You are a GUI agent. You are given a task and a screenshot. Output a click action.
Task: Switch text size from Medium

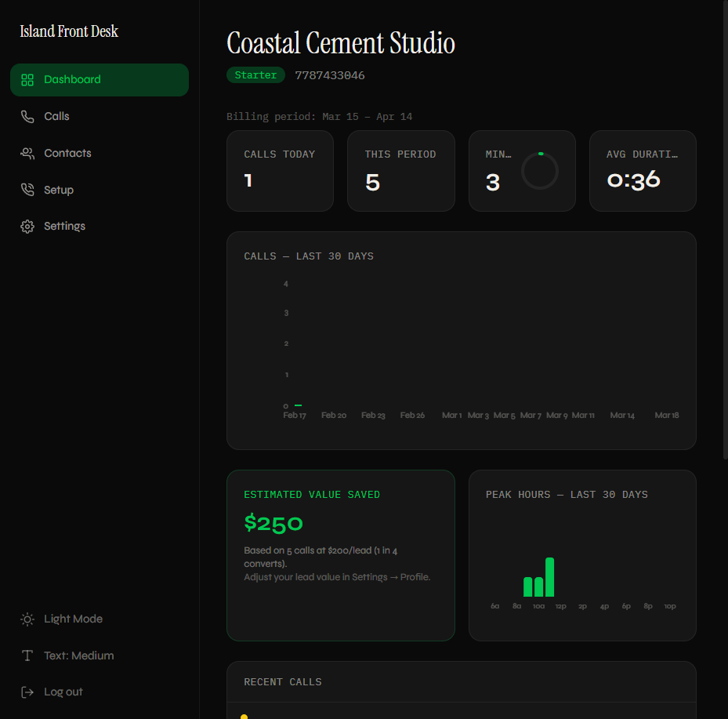(78, 655)
